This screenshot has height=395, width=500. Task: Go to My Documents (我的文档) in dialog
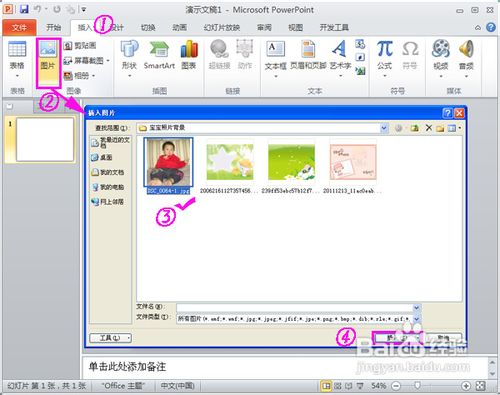pyautogui.click(x=108, y=172)
